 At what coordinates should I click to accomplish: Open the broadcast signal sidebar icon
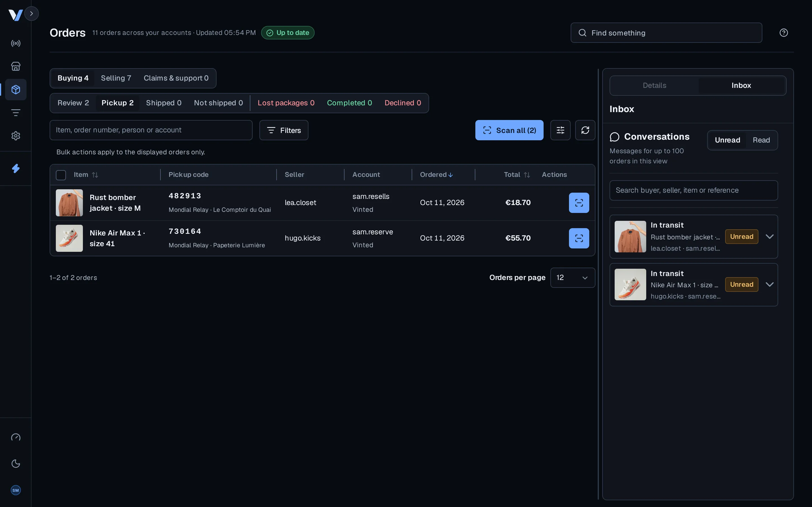(16, 43)
